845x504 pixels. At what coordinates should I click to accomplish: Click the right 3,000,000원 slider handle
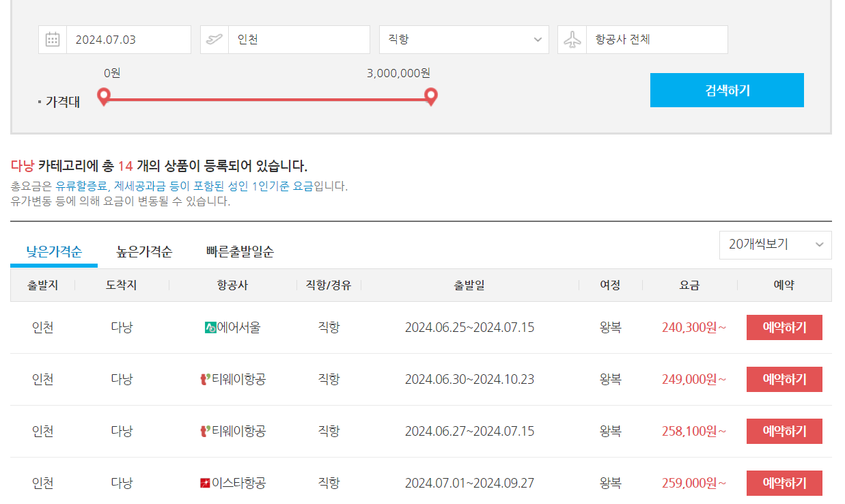430,97
